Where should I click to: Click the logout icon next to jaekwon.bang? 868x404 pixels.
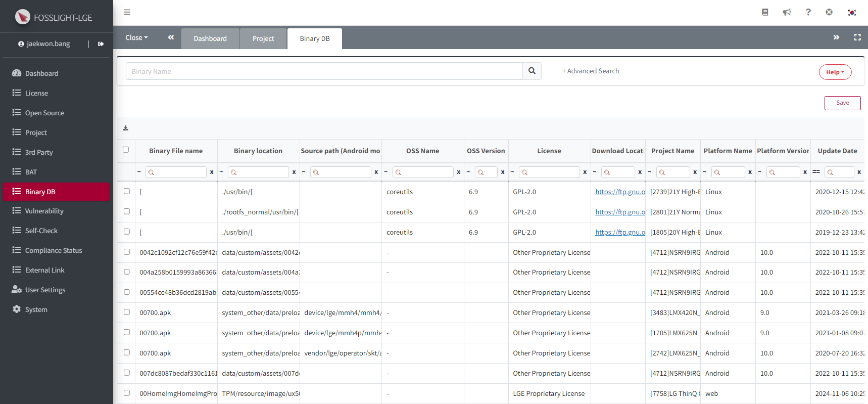[x=101, y=44]
